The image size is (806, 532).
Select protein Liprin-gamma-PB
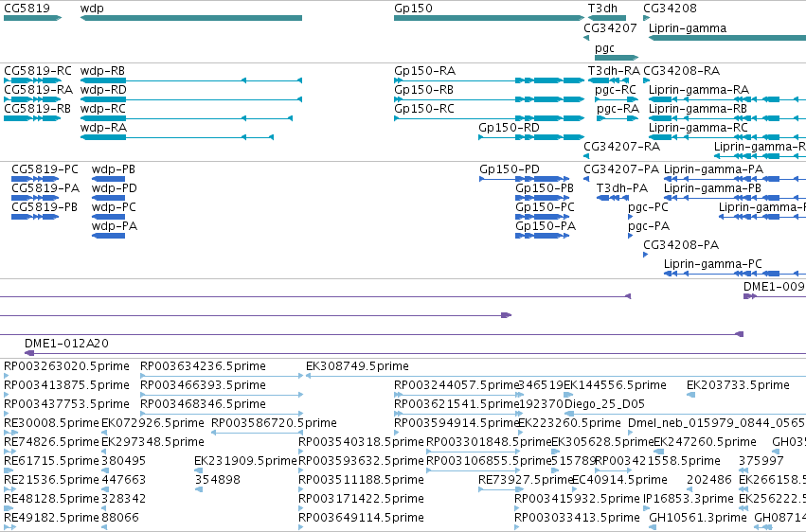point(735,198)
